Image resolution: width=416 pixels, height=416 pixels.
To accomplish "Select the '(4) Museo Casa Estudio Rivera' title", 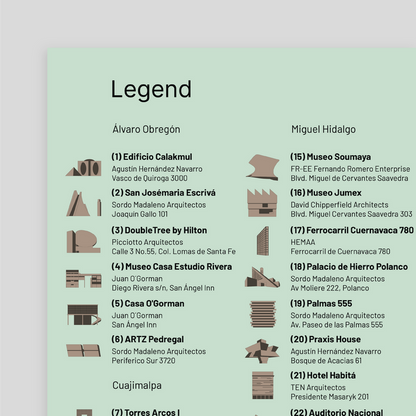I will 172,267.
